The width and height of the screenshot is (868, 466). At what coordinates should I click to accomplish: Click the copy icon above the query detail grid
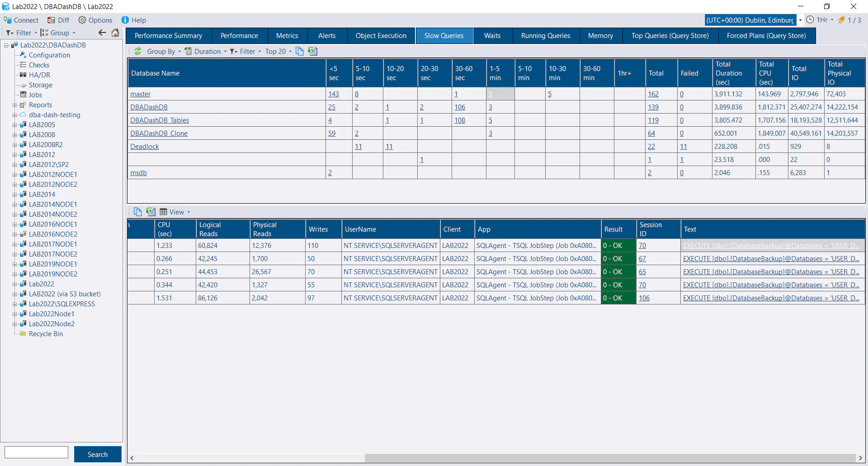tap(138, 212)
